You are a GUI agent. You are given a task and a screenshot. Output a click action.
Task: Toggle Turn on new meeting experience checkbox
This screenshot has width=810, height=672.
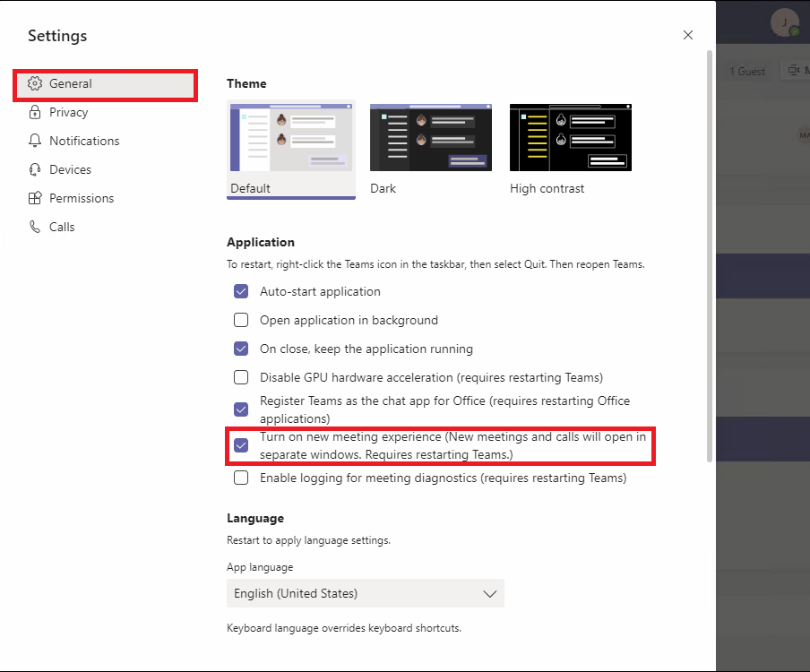tap(241, 445)
